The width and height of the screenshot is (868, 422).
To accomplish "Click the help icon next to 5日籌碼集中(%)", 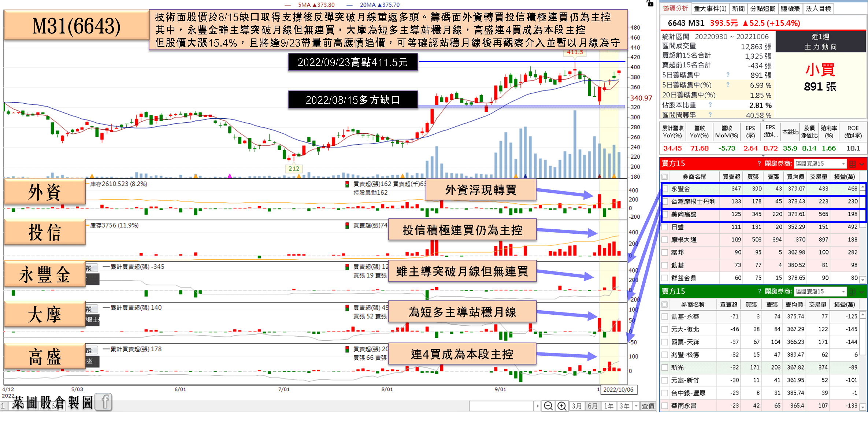I will (728, 85).
